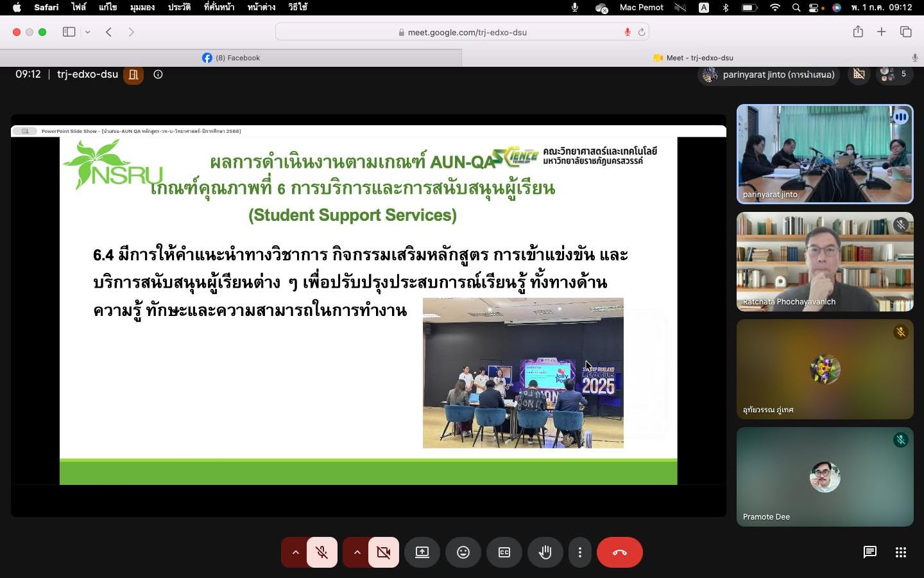Open the Safari menu in menu bar
This screenshot has width=924, height=578.
pyautogui.click(x=46, y=7)
